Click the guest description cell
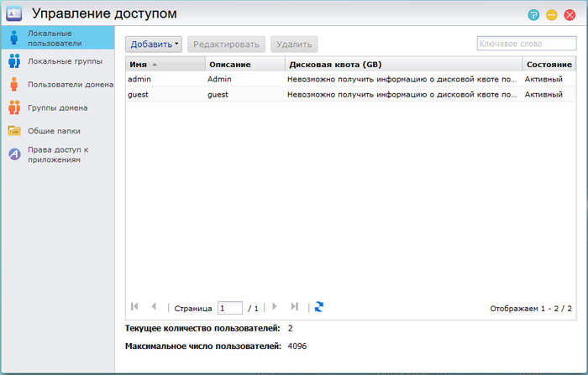Image resolution: width=588 pixels, height=375 pixels. coord(218,95)
